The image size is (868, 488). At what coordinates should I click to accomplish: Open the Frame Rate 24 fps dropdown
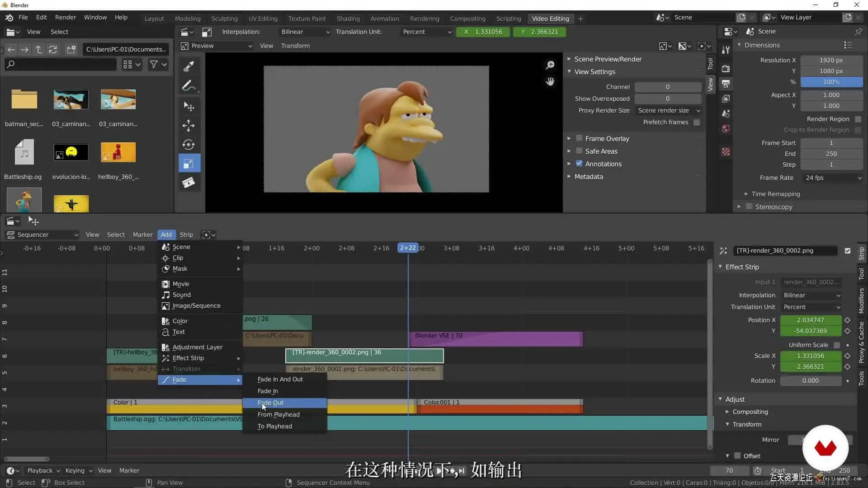833,178
